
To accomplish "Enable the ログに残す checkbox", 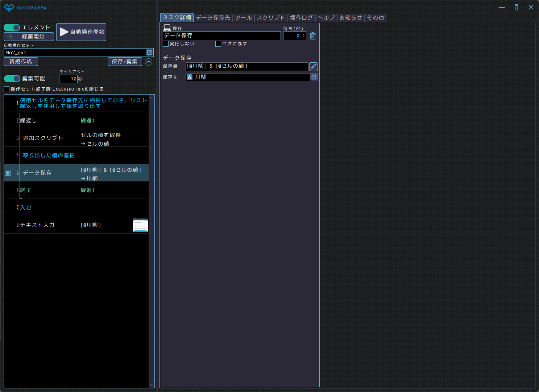I will click(x=218, y=44).
